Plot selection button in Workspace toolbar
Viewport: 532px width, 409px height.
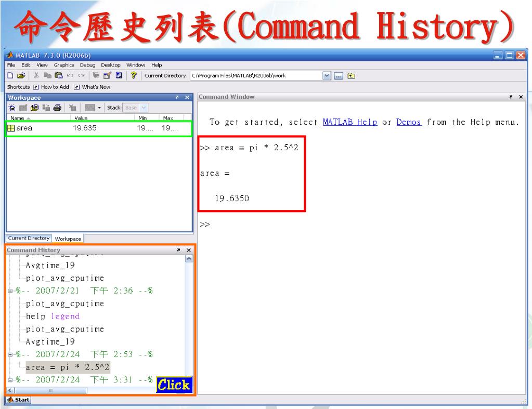coord(89,108)
